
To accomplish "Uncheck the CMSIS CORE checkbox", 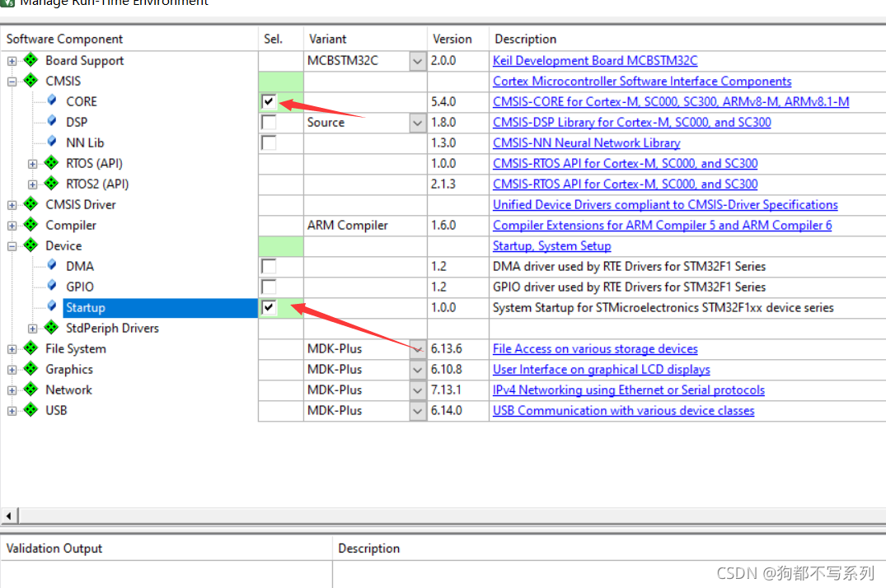I will (269, 102).
